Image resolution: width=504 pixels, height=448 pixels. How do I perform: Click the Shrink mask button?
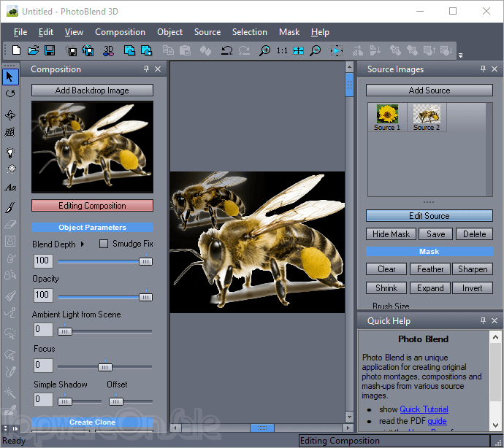(386, 287)
